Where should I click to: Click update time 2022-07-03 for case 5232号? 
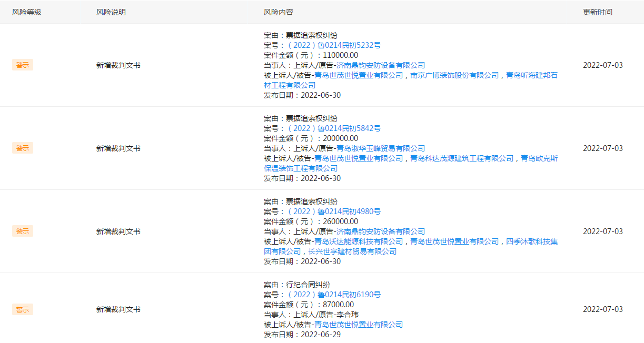[603, 65]
